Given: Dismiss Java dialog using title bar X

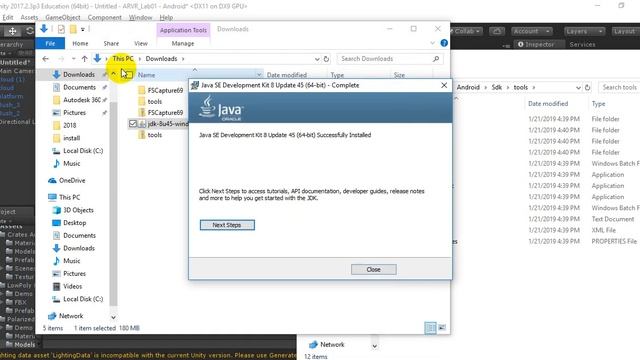Looking at the screenshot, I should coord(444,85).
